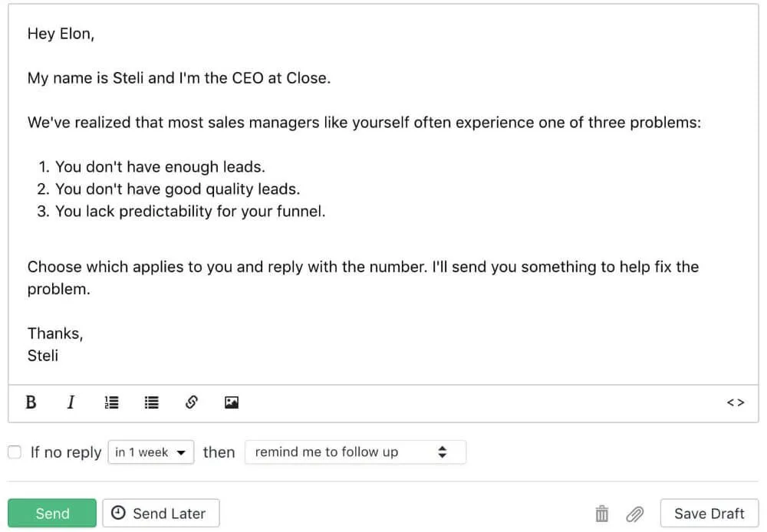Image resolution: width=767 pixels, height=532 pixels.
Task: Save the email as a draft
Action: tap(709, 513)
